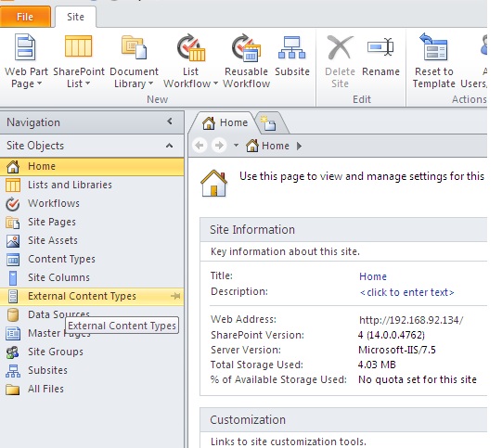502x448 pixels.
Task: Collapse the Navigation pane with arrow
Action: pos(170,122)
